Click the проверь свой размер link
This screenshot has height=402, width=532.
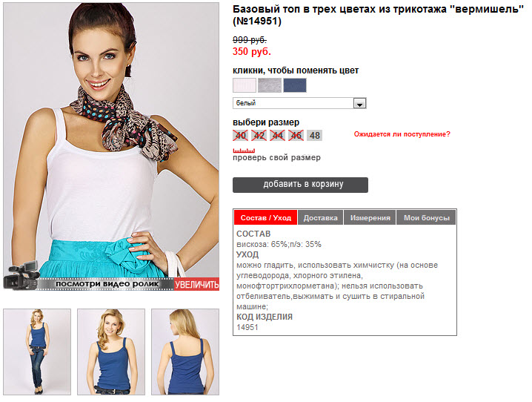276,157
